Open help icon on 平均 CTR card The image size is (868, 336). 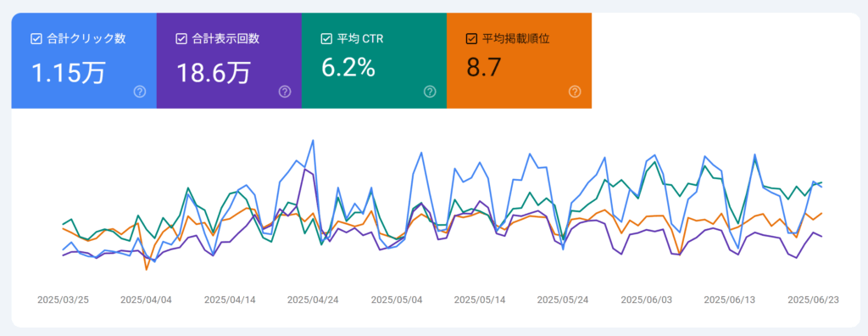pyautogui.click(x=430, y=92)
